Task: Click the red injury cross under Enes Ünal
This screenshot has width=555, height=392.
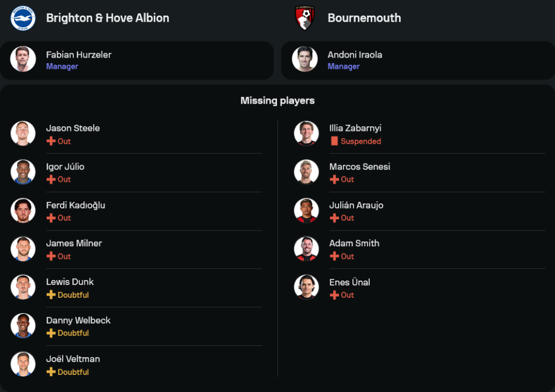Action: click(x=334, y=295)
